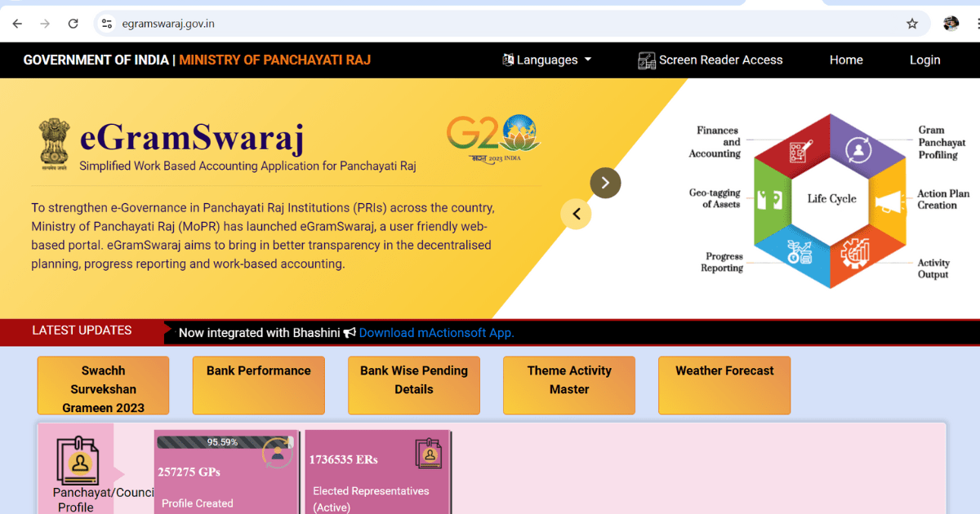
Task: Open Download mActionsoft App link
Action: pos(437,333)
